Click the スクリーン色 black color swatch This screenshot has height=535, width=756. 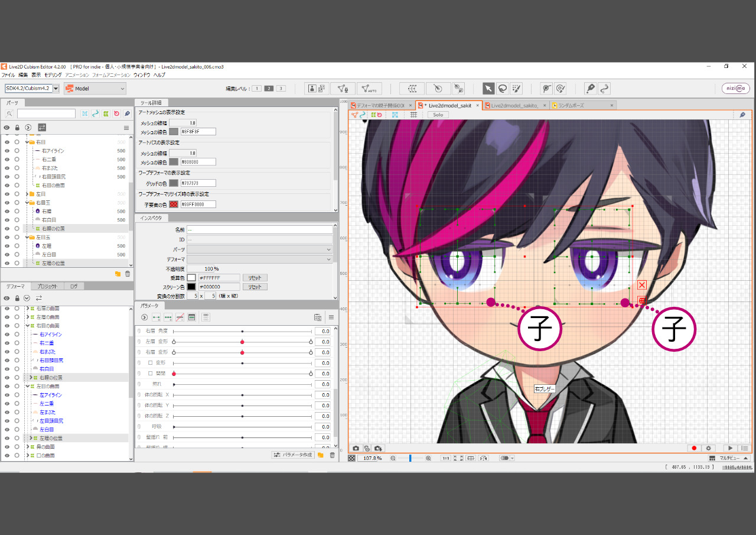pyautogui.click(x=191, y=287)
